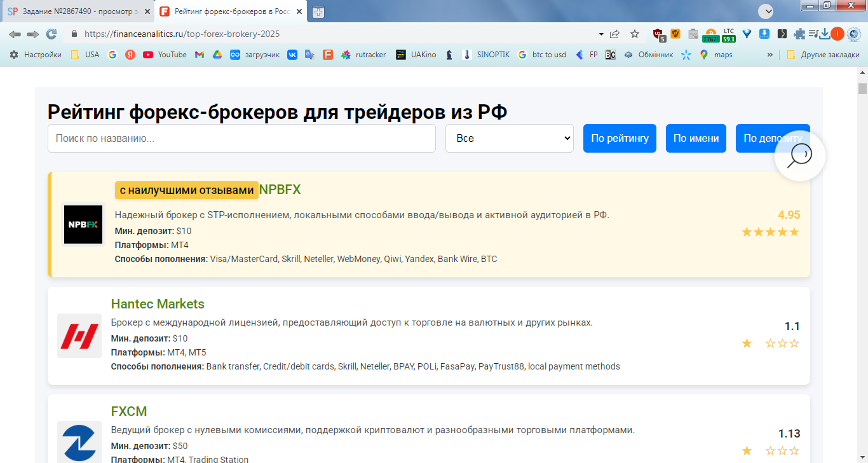868x463 pixels.
Task: Open the Hantec Markets logo
Action: pyautogui.click(x=79, y=336)
